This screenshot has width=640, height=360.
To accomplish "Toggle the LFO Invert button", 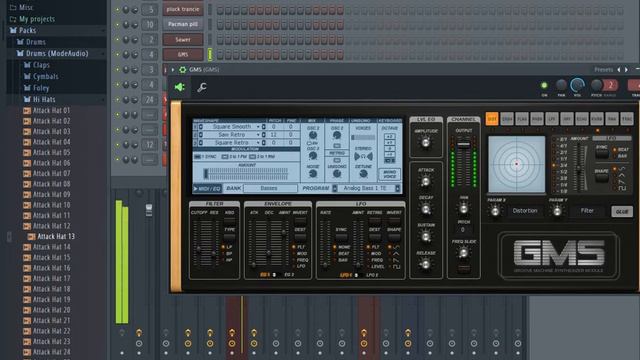I will [x=394, y=221].
